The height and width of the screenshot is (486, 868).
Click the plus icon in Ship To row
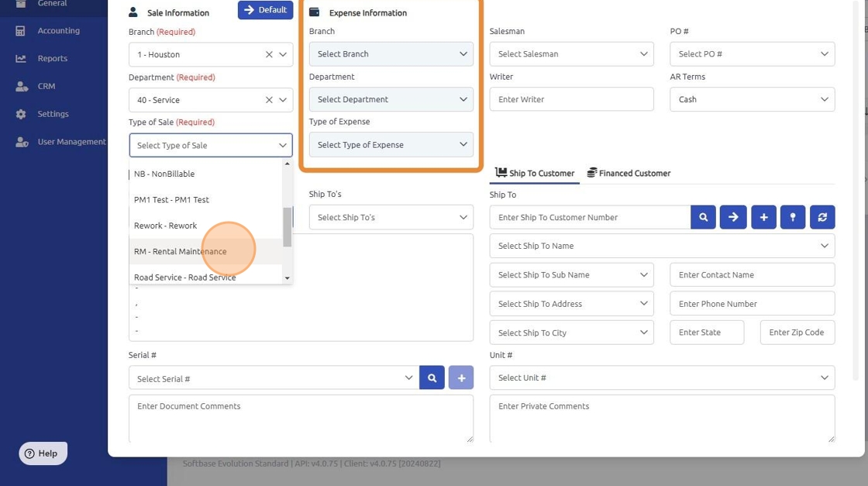(763, 217)
